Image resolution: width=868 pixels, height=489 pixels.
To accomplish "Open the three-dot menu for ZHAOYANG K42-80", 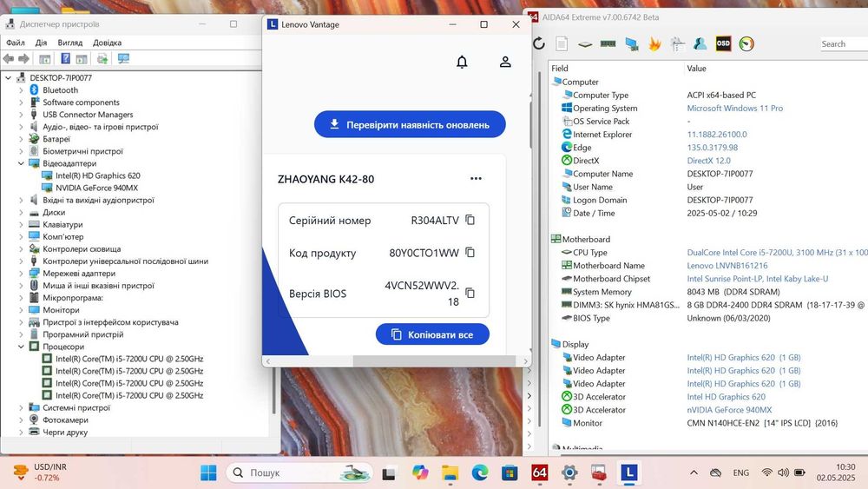I will (476, 178).
